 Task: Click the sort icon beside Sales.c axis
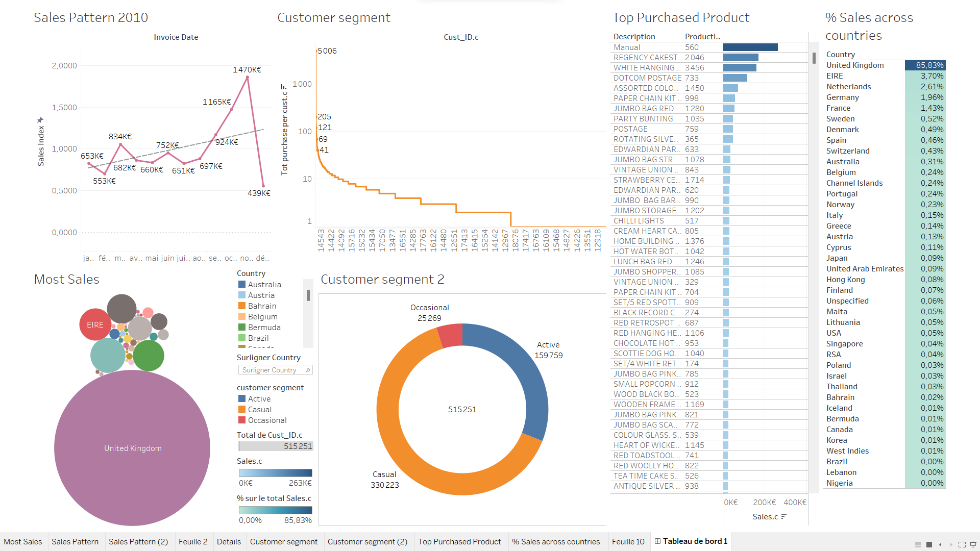point(783,516)
